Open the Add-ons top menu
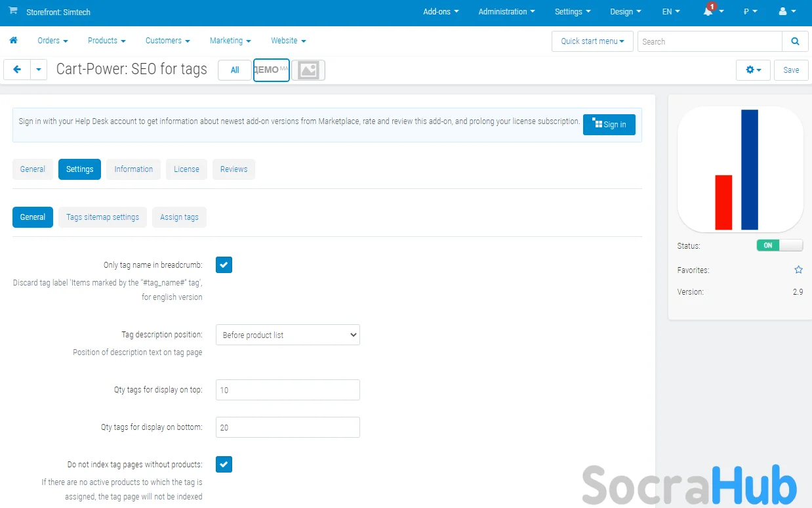Image resolution: width=812 pixels, height=508 pixels. tap(441, 12)
